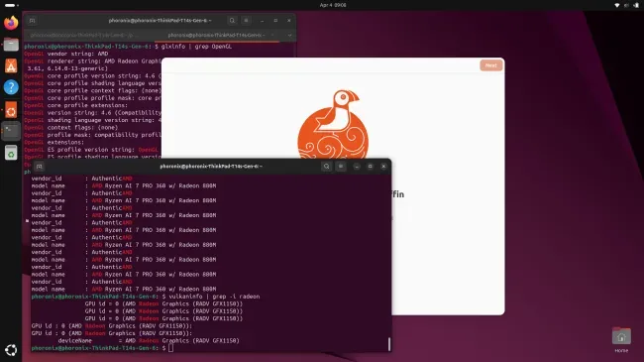The height and width of the screenshot is (362, 644).
Task: Open Firefox from the dock
Action: (11, 22)
